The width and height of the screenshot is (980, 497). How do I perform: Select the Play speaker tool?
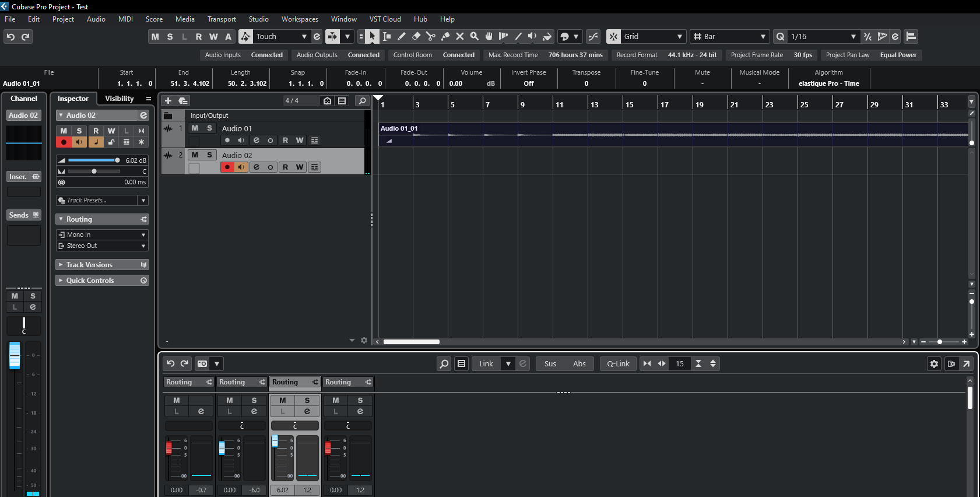(532, 36)
